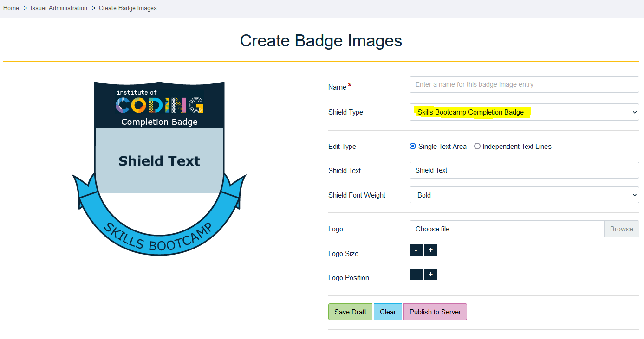The image size is (644, 339).
Task: Click the Choose file logo field
Action: tap(507, 229)
